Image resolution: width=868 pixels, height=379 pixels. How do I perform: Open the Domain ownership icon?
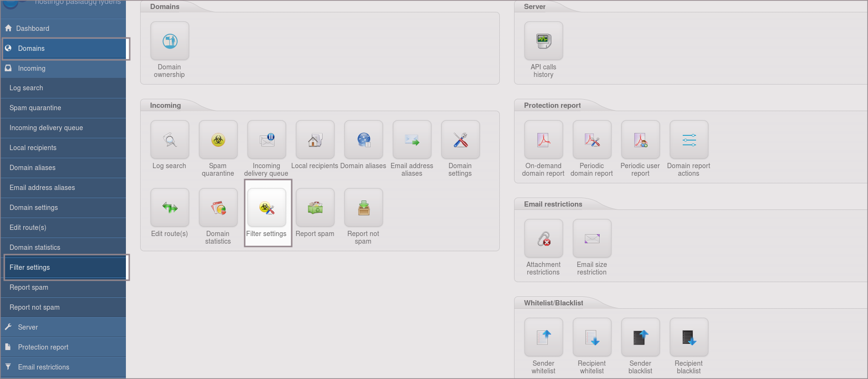170,41
